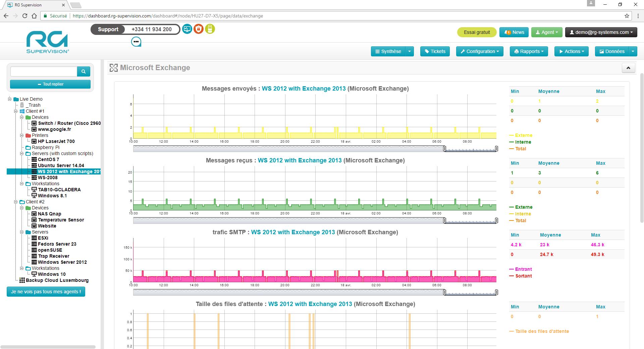This screenshot has width=644, height=349.
Task: Click the Essai gratuit button
Action: (477, 32)
